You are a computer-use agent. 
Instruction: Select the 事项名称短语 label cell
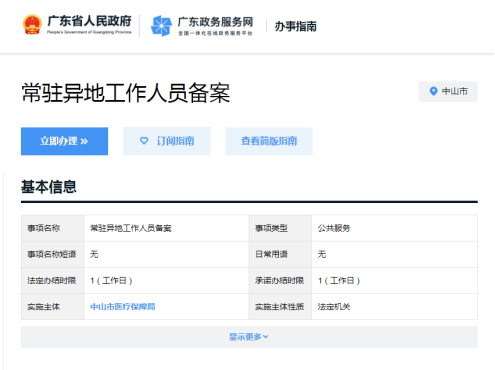pyautogui.click(x=53, y=254)
